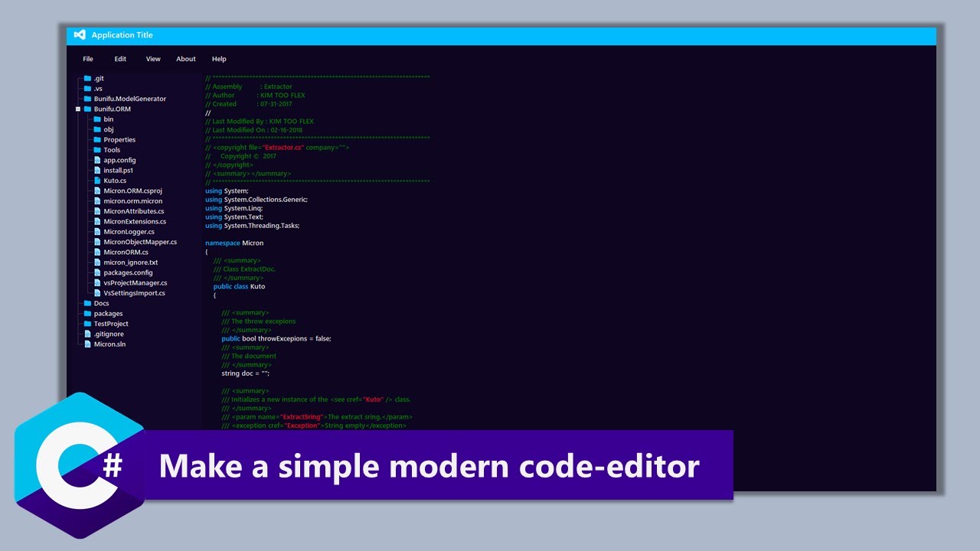Viewport: 980px width, 551px height.
Task: Click the MicronLogger.cs file icon
Action: click(x=97, y=232)
